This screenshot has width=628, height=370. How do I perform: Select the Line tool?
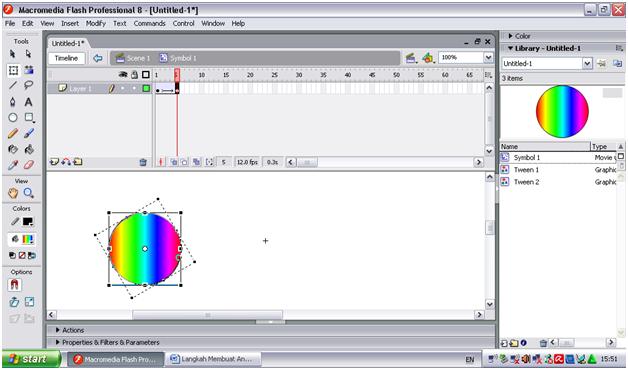click(x=13, y=85)
